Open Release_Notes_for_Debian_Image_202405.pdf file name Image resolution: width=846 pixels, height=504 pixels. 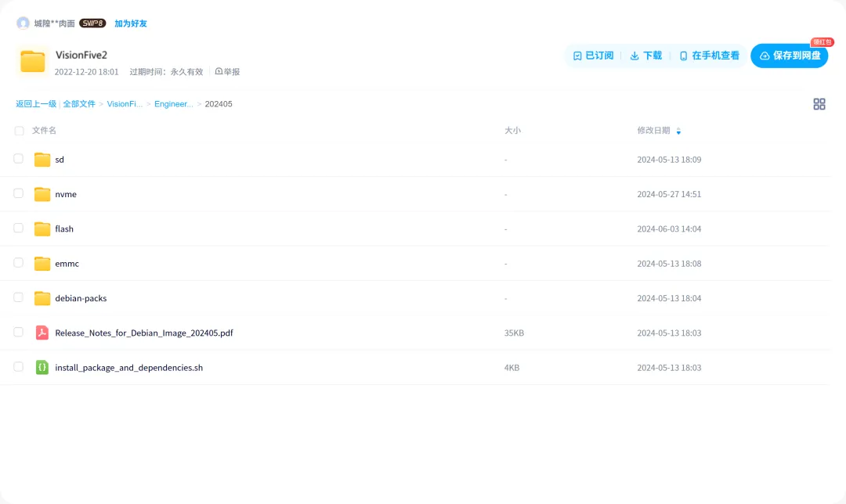click(x=144, y=333)
